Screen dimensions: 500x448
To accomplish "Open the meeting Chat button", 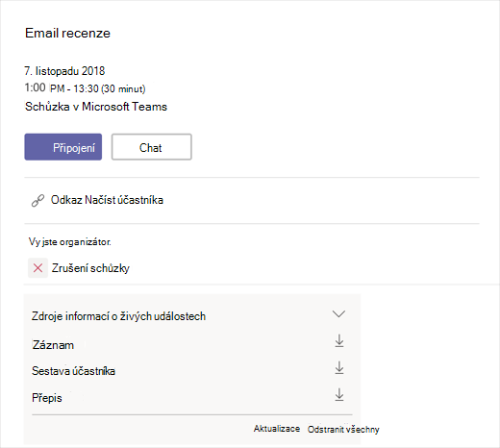I will coord(152,147).
